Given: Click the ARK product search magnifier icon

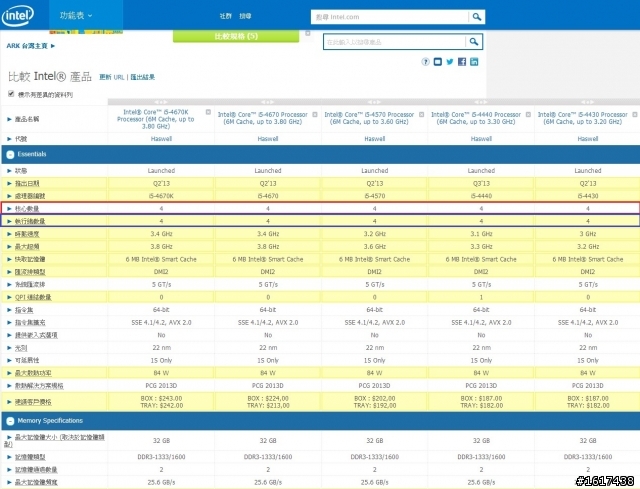Looking at the screenshot, I should [473, 42].
